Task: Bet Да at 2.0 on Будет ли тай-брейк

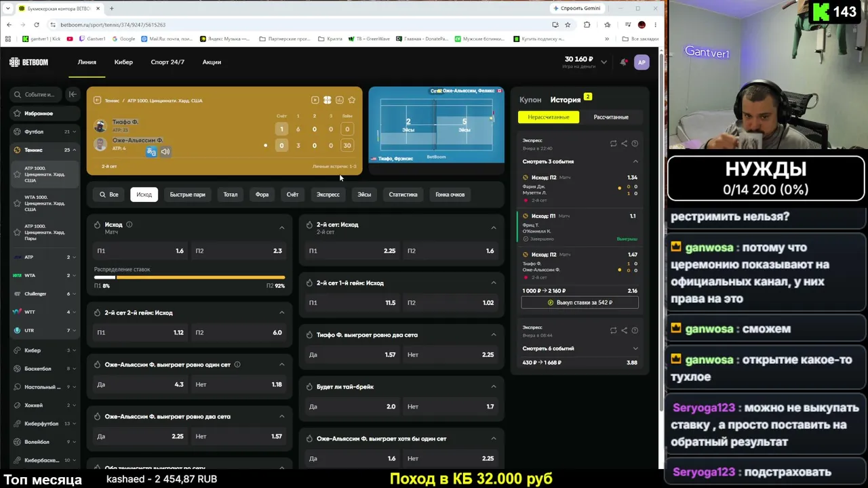Action: (x=353, y=407)
